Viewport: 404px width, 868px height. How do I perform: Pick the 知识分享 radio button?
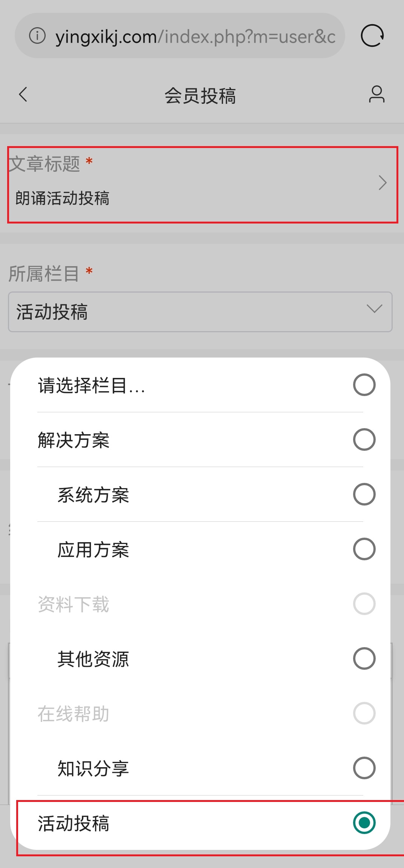click(364, 768)
